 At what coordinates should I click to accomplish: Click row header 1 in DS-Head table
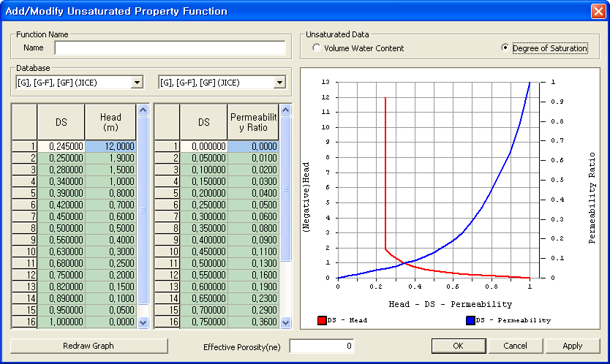pos(25,146)
